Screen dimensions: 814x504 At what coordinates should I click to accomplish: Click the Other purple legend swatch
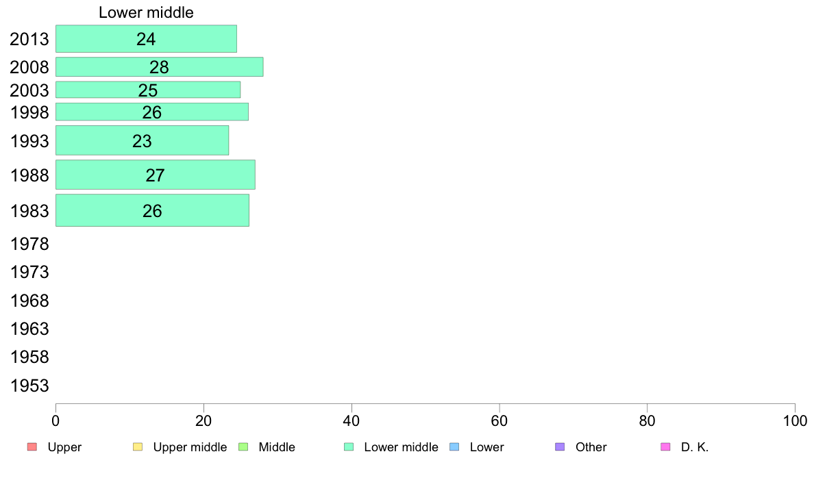560,447
